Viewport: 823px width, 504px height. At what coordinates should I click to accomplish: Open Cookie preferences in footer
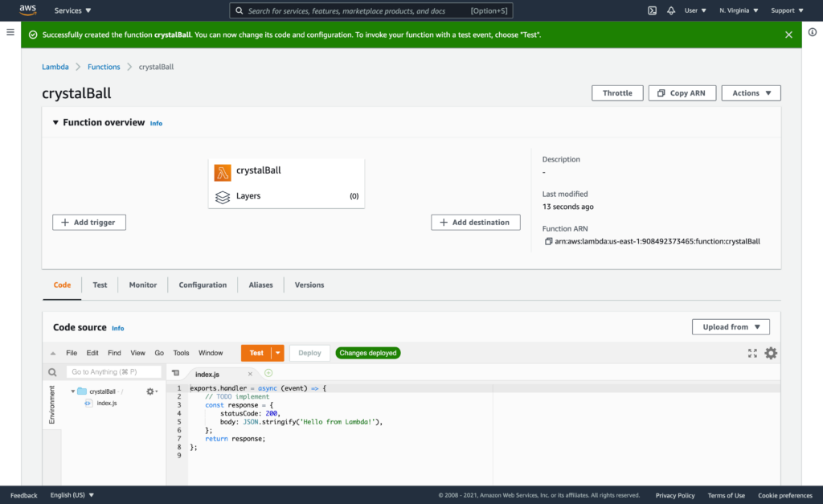tap(785, 496)
